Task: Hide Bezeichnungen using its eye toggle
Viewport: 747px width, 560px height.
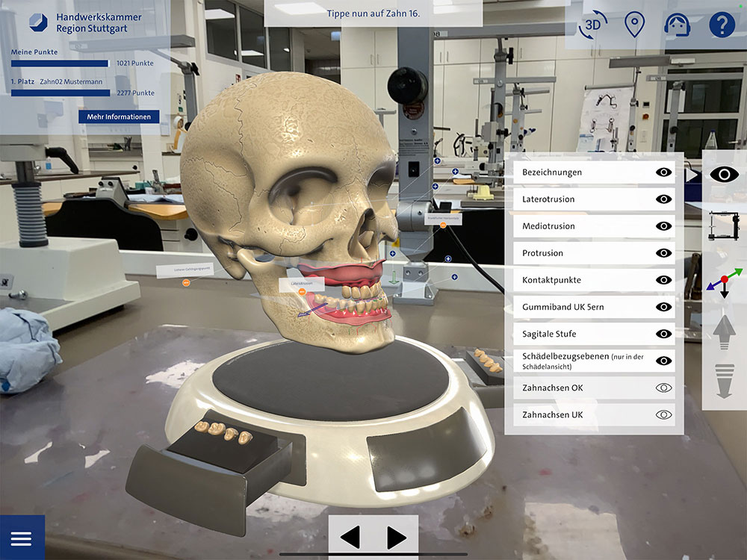Action: tap(663, 172)
